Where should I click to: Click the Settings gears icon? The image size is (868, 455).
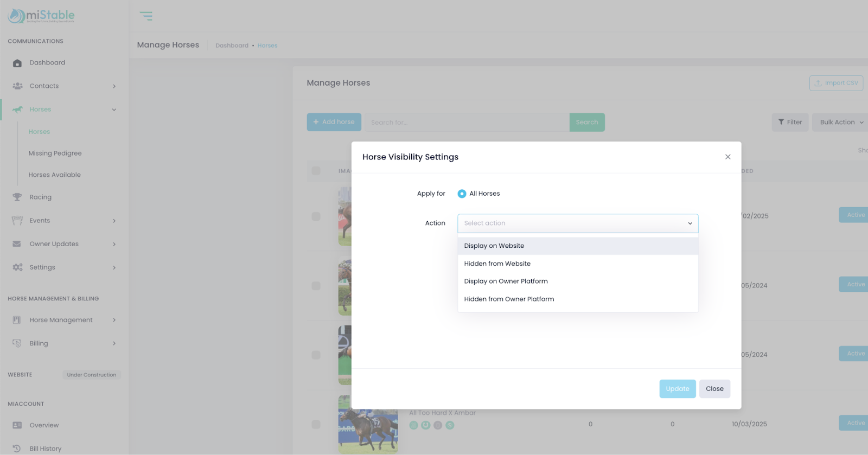pos(17,267)
